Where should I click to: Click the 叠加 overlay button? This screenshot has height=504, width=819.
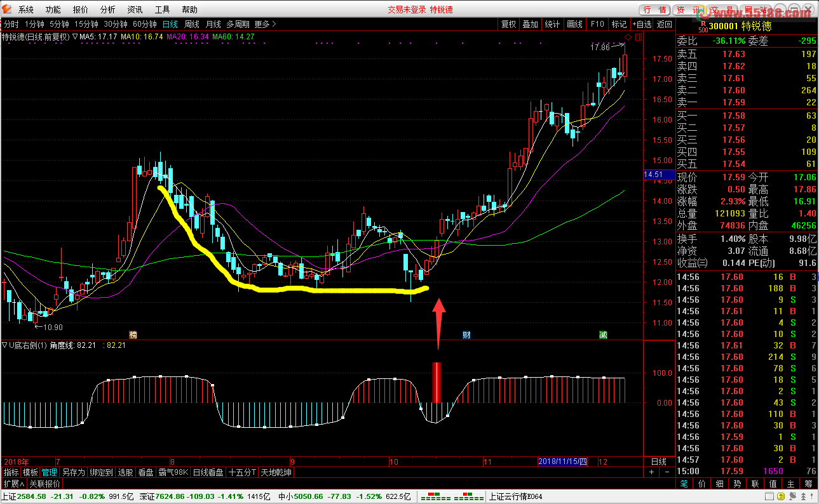(530, 24)
